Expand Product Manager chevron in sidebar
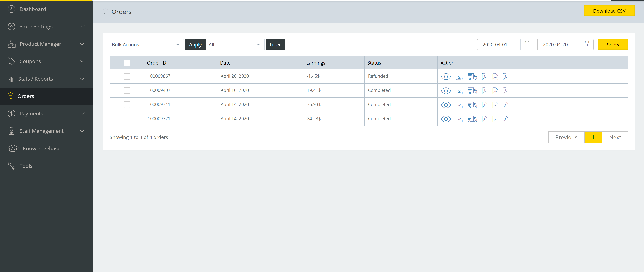Image resolution: width=644 pixels, height=272 pixels. click(82, 44)
